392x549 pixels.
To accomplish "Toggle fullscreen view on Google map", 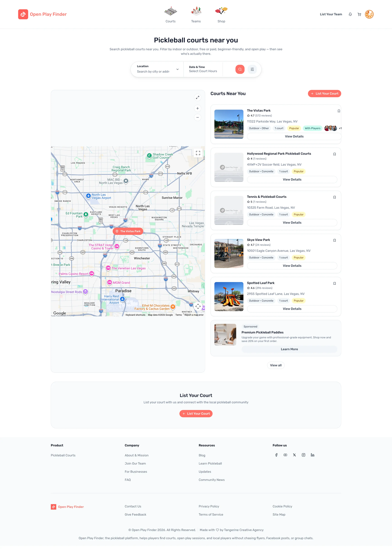I will [198, 153].
